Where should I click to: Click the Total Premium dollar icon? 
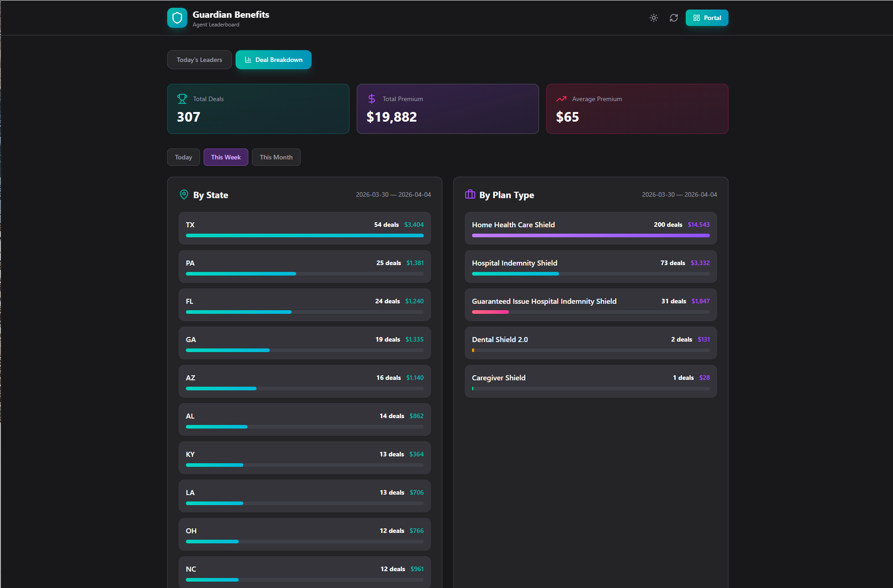tap(372, 99)
